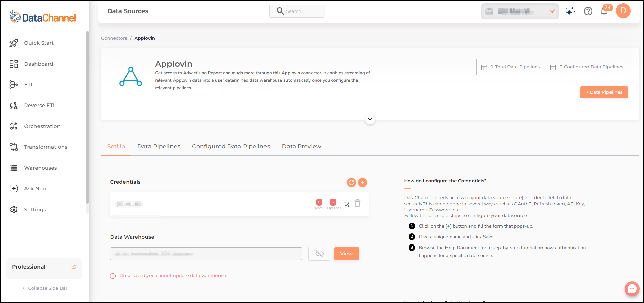Add a new credential with plus icon
This screenshot has width=644, height=303.
point(362,183)
